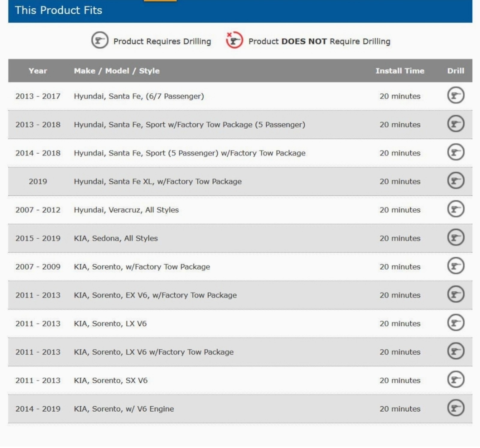Click the Product DOES NOT Require Drilling label
The width and height of the screenshot is (480, 448).
coord(319,41)
